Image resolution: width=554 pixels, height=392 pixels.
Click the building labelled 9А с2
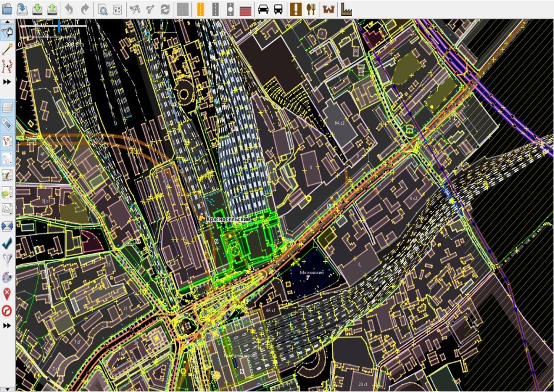340,123
